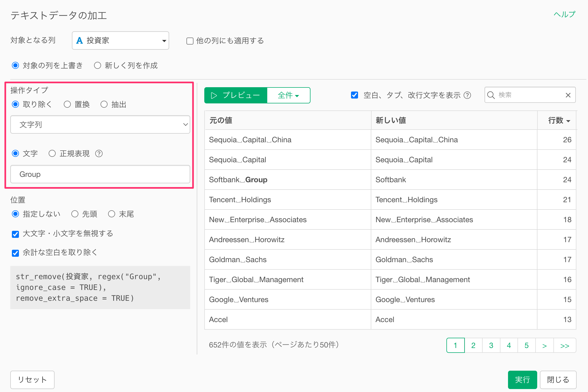Screen dimensions: 588x392
Task: Select 文字 match mode radio
Action: pyautogui.click(x=15, y=153)
